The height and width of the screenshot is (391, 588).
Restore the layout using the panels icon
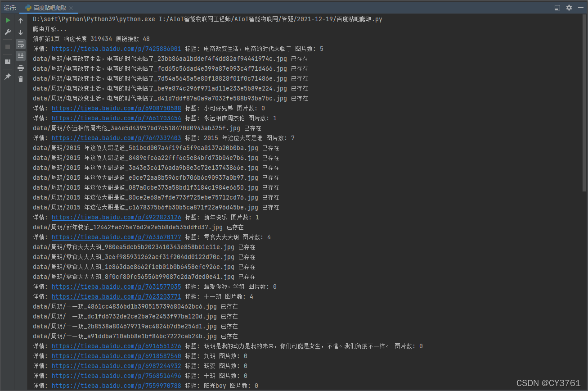click(x=8, y=62)
